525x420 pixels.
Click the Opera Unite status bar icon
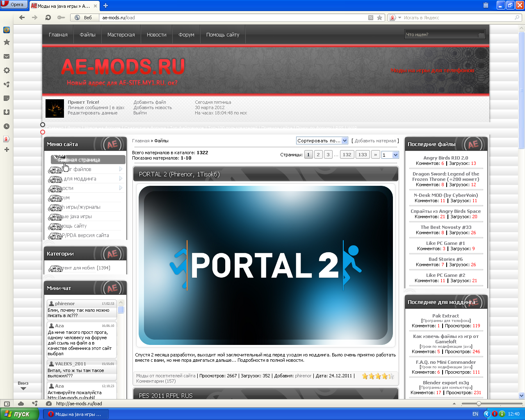pos(35,404)
